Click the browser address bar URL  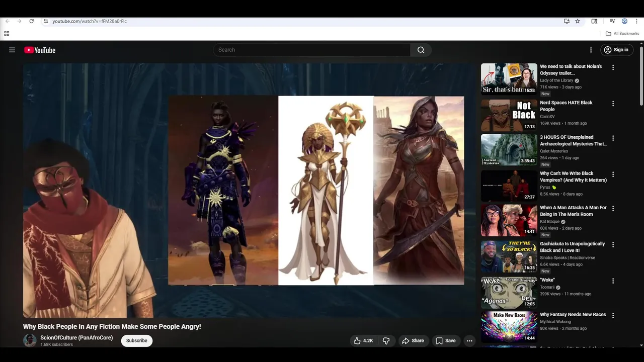coord(90,21)
